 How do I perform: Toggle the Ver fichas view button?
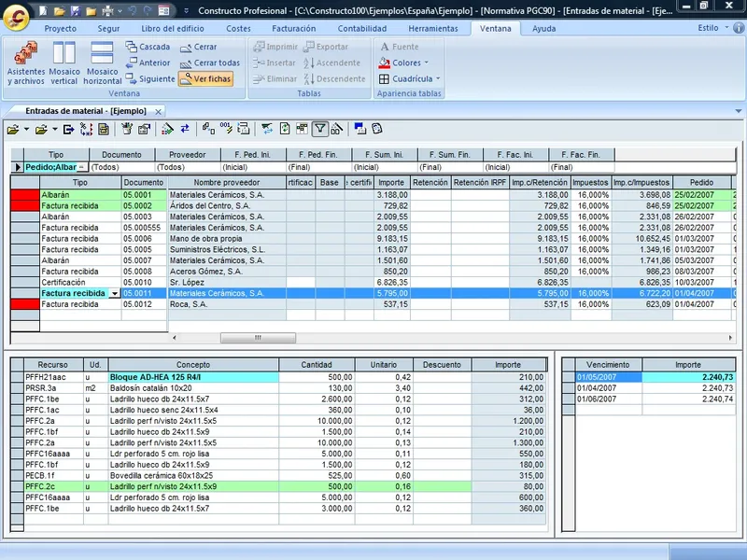[x=205, y=79]
